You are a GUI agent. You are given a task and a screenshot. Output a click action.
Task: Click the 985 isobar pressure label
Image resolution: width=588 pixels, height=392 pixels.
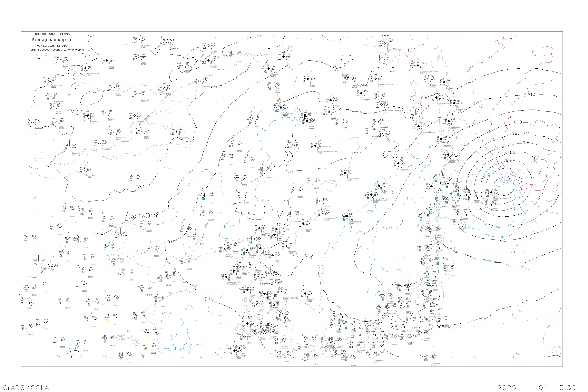coord(511,152)
